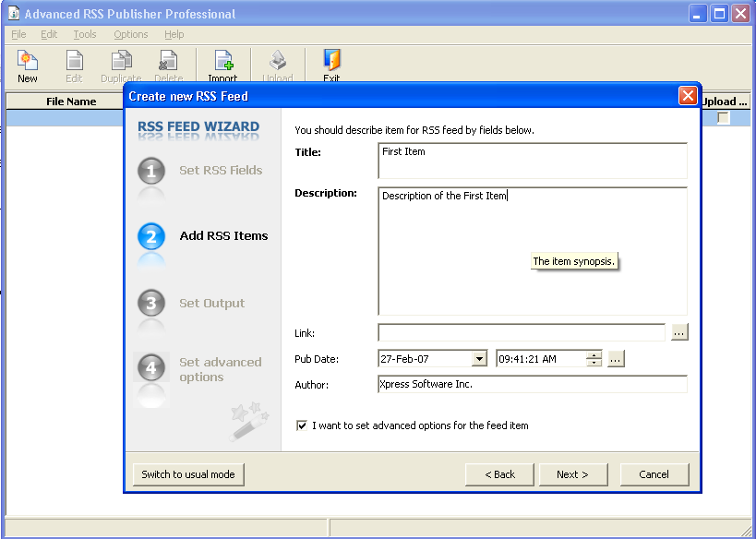Minimize the Advanced RSS Publisher window

(x=697, y=14)
